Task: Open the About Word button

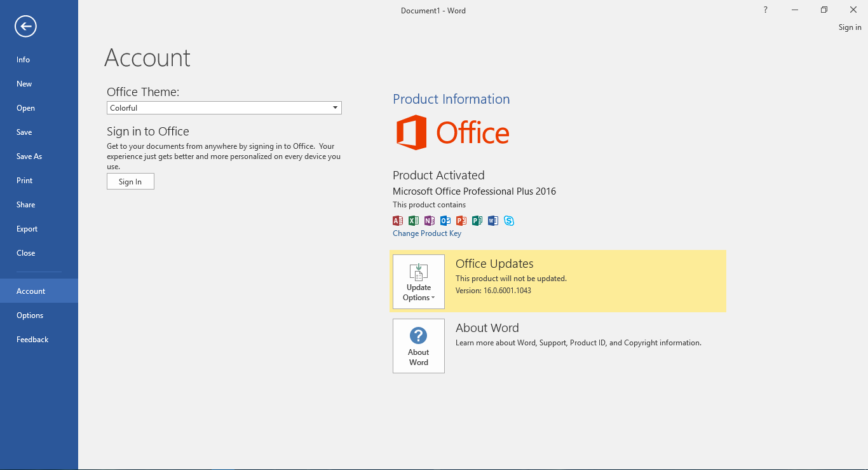Action: pos(419,346)
